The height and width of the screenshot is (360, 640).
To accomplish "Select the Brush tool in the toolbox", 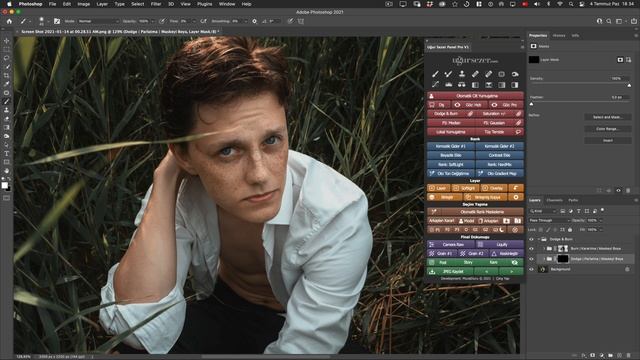I will click(7, 102).
